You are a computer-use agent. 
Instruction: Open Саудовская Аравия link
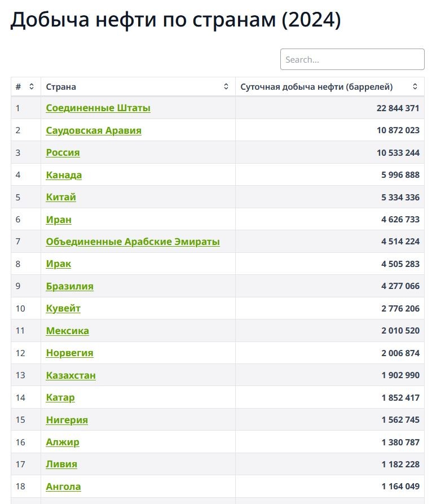click(94, 130)
